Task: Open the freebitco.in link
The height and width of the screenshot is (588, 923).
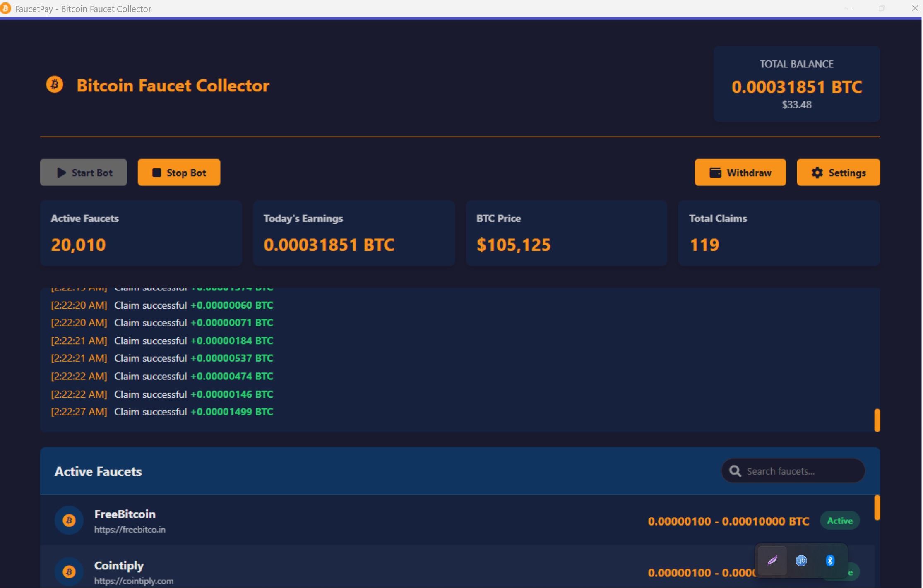Action: tap(130, 530)
